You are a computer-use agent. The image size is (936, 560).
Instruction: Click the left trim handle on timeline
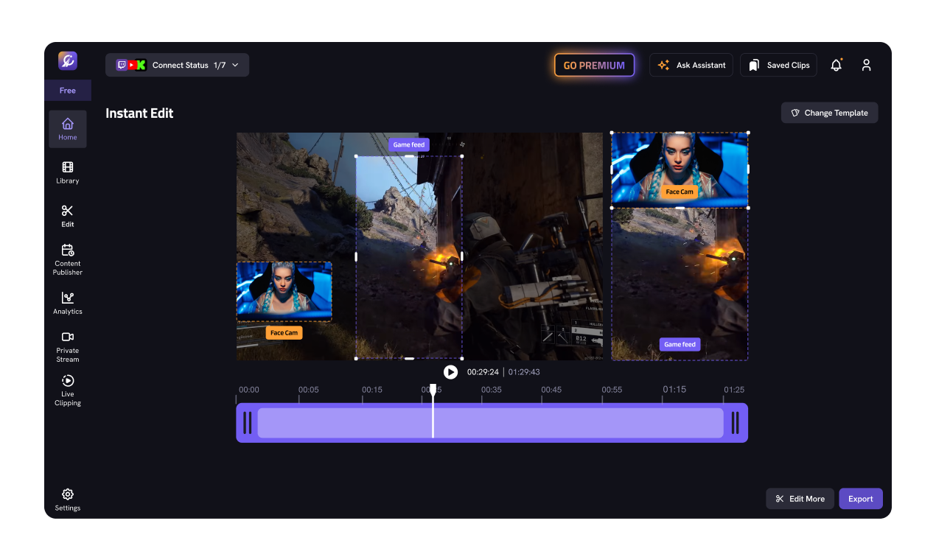click(248, 422)
